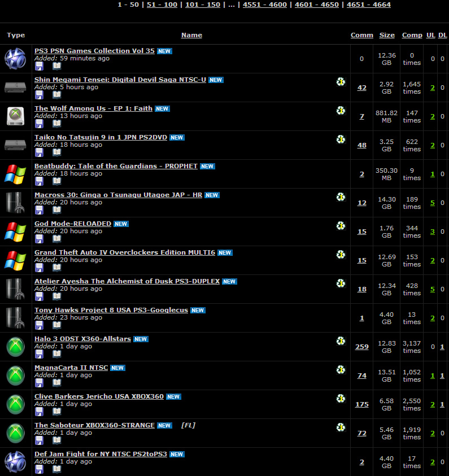Screen dimensions: 449x476
Task: Open Def Jam Fight for NY NTSC PS2toPS3
Action: pos(101,454)
